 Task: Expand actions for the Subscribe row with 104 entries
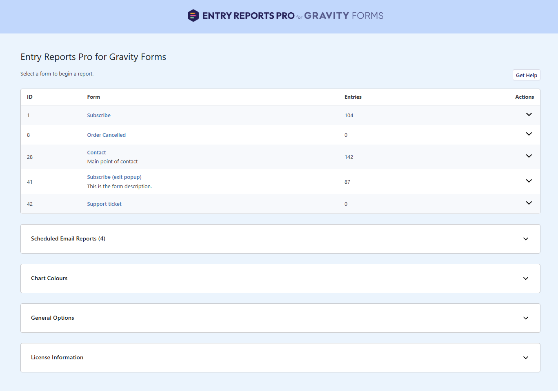click(x=529, y=114)
